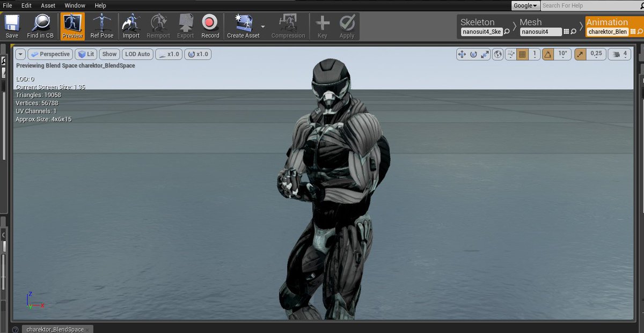Open the File menu

[x=8, y=5]
